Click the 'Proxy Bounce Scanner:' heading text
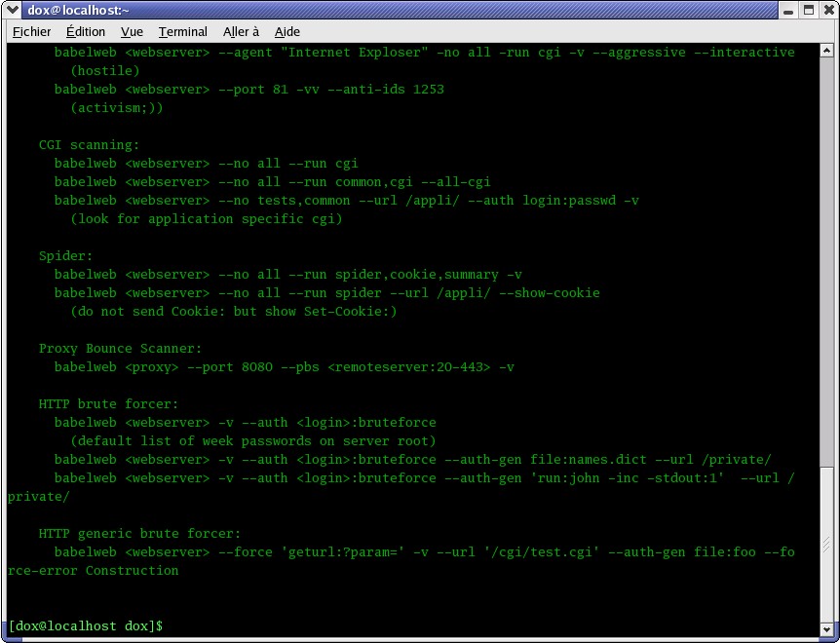The height and width of the screenshot is (643, 840). pos(120,349)
